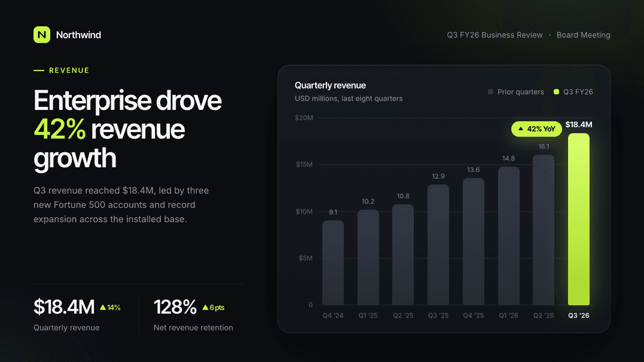The image size is (644, 362).
Task: Select the highlighted green Q3 '26 bar
Action: [x=578, y=219]
